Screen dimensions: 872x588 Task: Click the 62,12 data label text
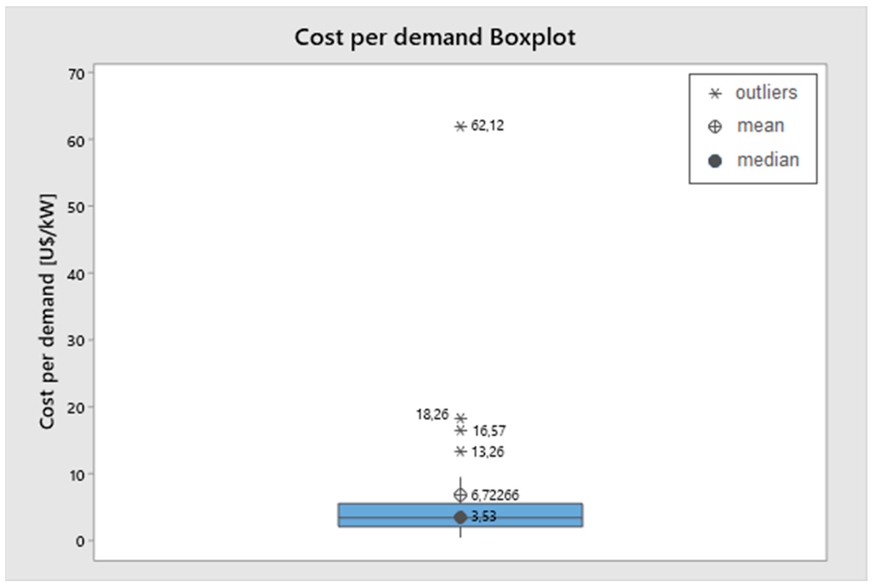[487, 126]
